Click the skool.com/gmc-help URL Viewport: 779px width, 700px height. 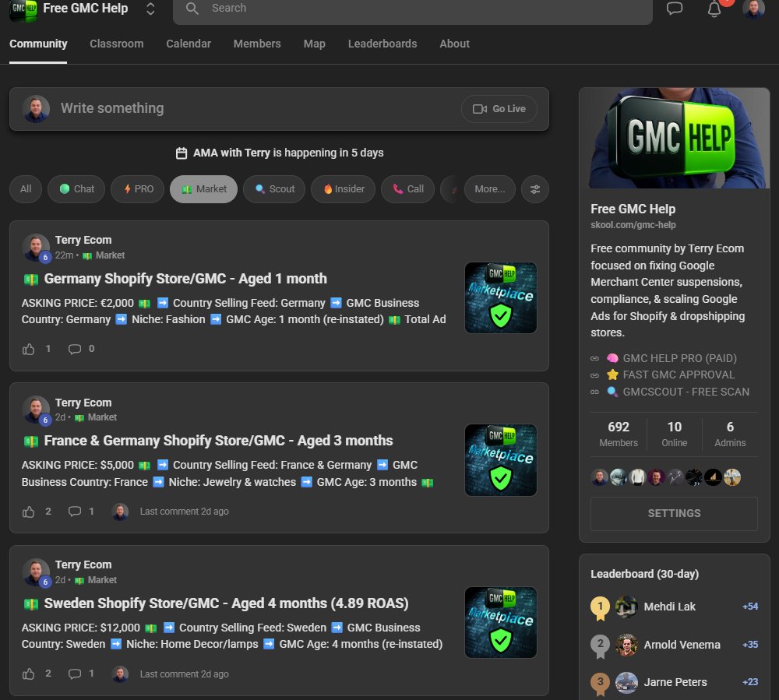tap(633, 225)
